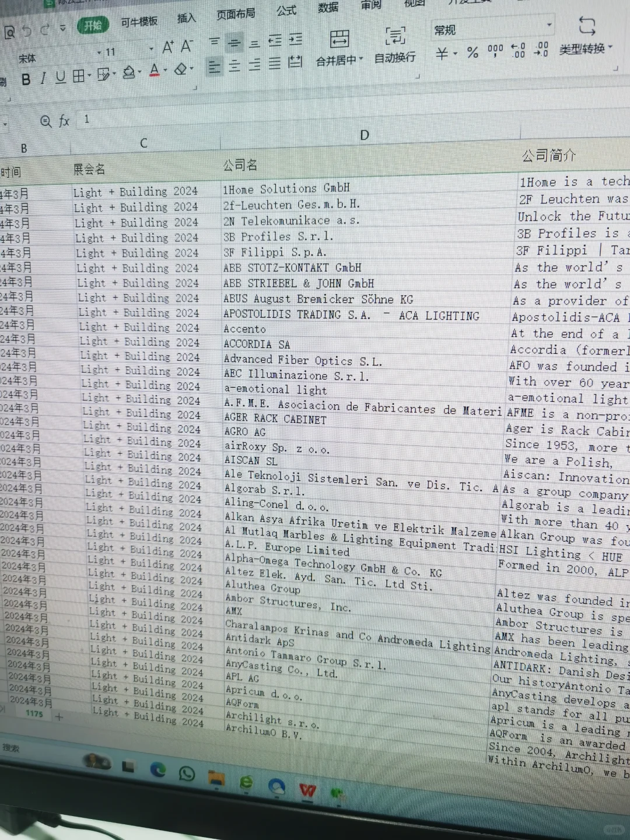Expand the currency ¥ format dropdown
630x840 pixels.
pos(456,54)
